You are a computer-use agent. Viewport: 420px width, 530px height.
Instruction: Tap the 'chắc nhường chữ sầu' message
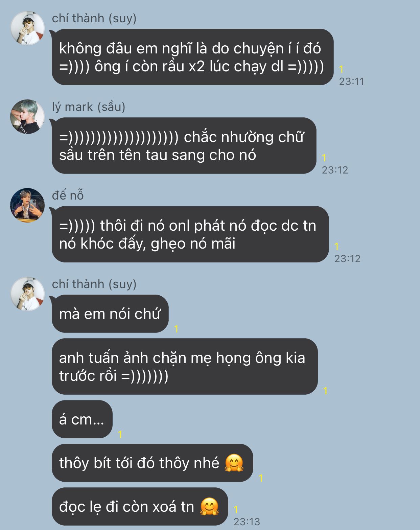click(x=184, y=146)
